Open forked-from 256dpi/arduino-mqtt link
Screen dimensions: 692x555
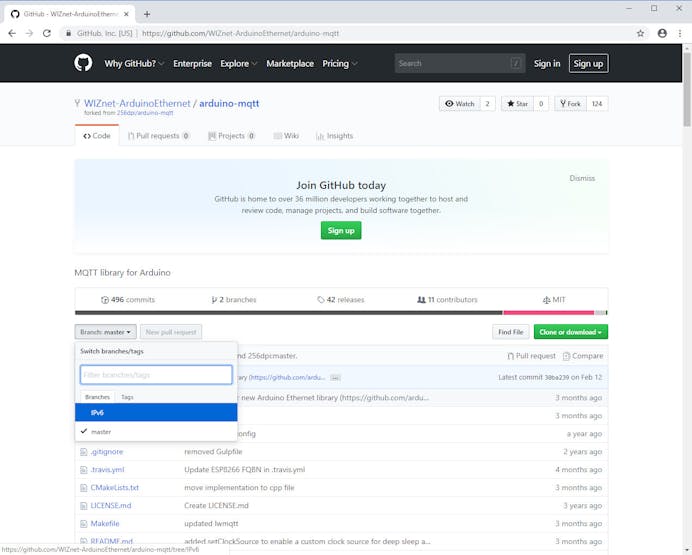[x=145, y=113]
